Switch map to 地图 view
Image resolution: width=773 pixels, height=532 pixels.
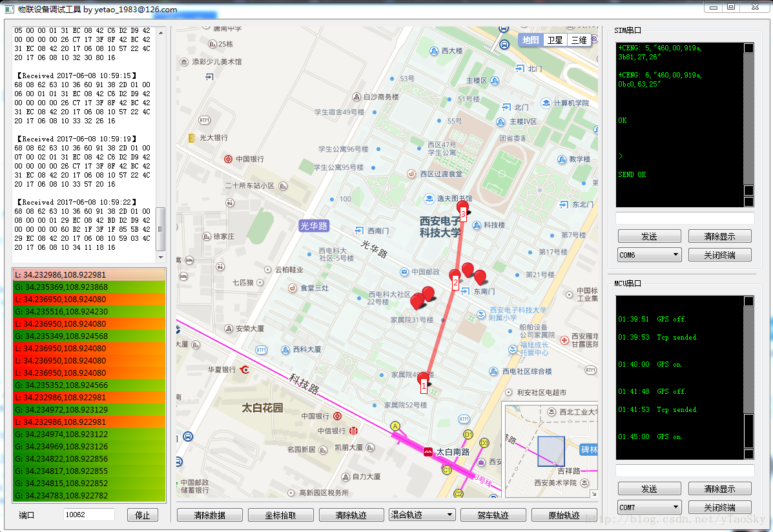[530, 40]
